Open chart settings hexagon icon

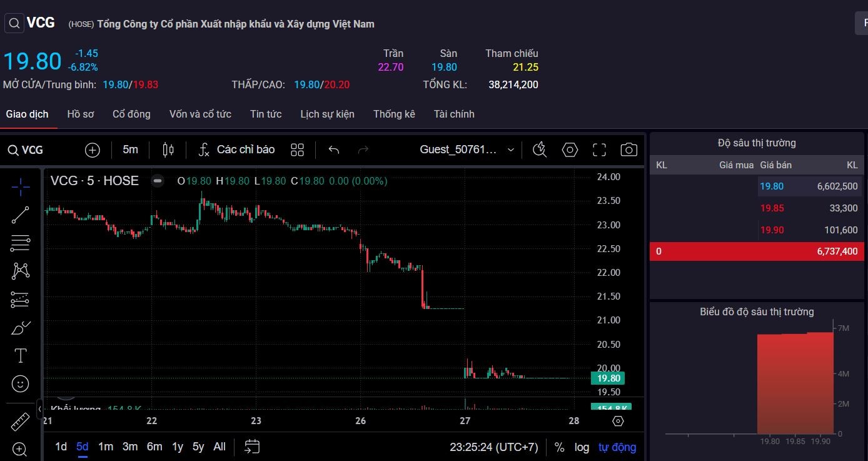point(570,149)
